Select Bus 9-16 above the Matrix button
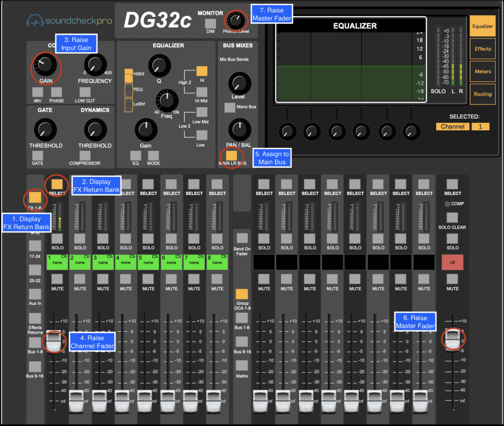 click(242, 342)
